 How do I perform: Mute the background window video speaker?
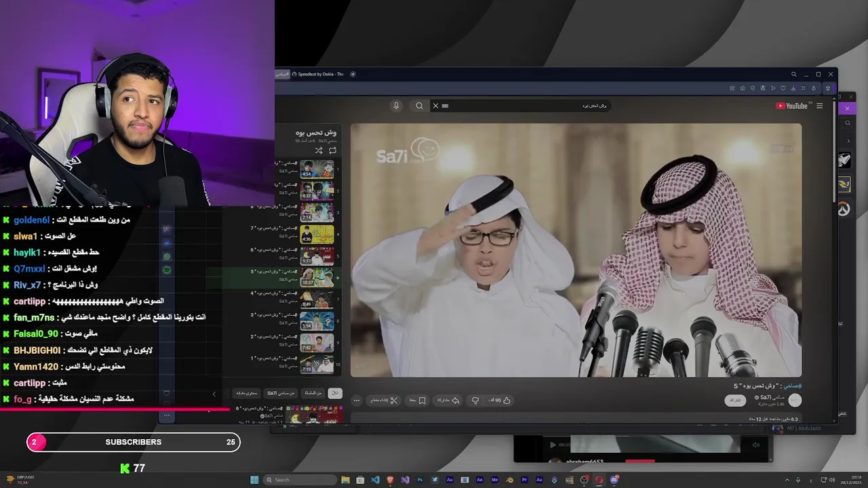tap(756, 445)
